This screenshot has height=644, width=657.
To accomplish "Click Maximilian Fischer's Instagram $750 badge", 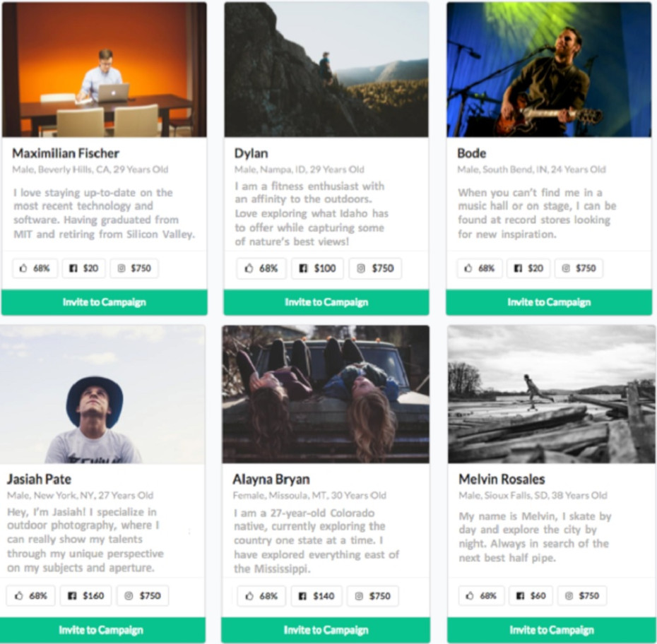I will click(134, 268).
